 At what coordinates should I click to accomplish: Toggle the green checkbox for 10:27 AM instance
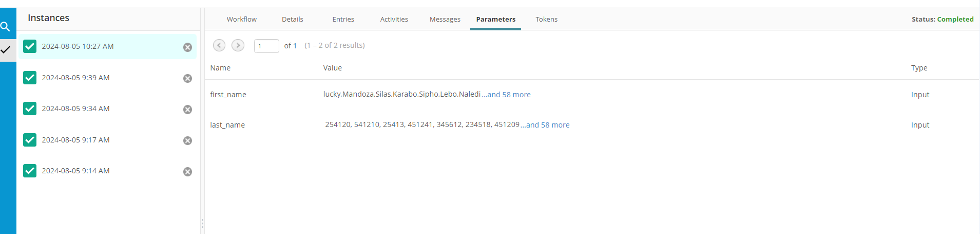(30, 46)
